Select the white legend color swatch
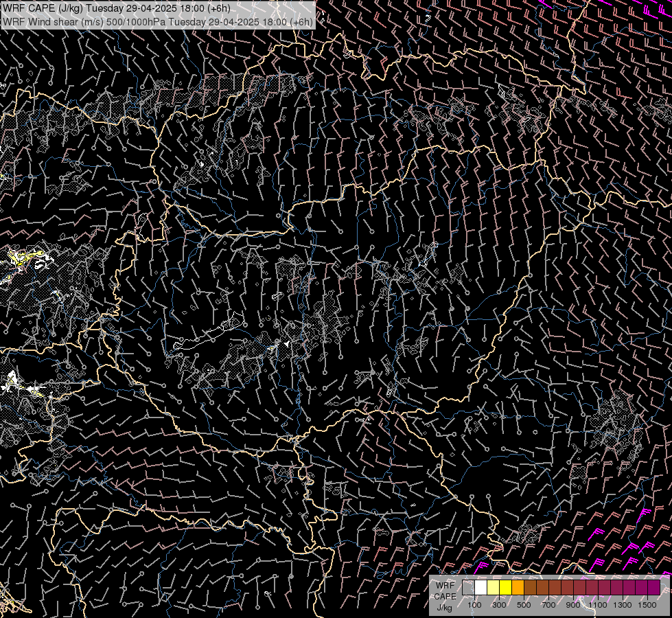672x618 pixels. point(481,588)
